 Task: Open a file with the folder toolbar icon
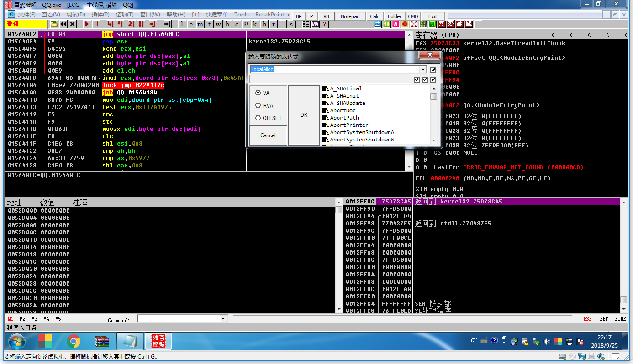(54, 24)
